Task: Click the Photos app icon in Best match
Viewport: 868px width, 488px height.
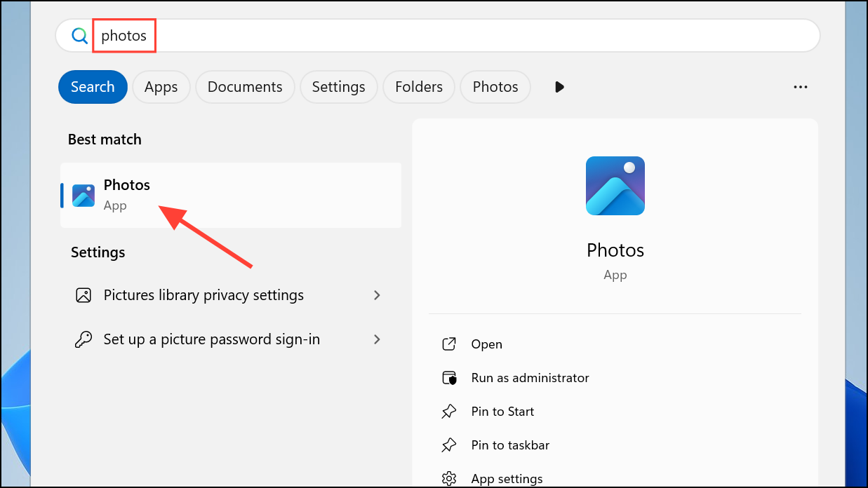Action: 84,196
